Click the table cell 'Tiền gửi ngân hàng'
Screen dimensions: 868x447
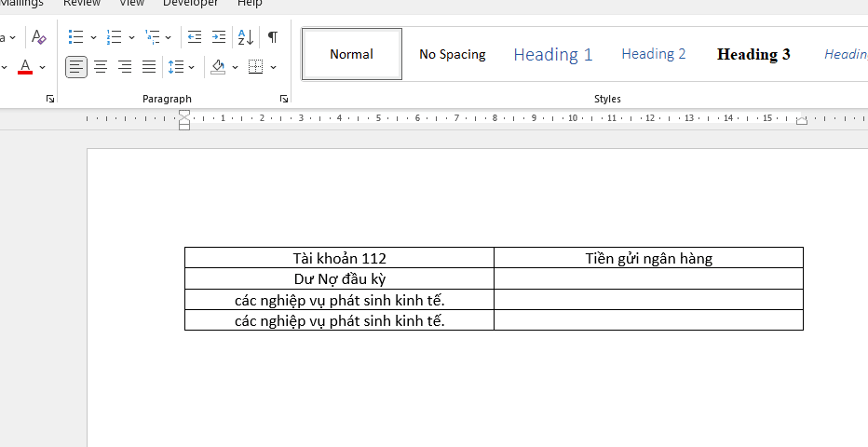[648, 258]
